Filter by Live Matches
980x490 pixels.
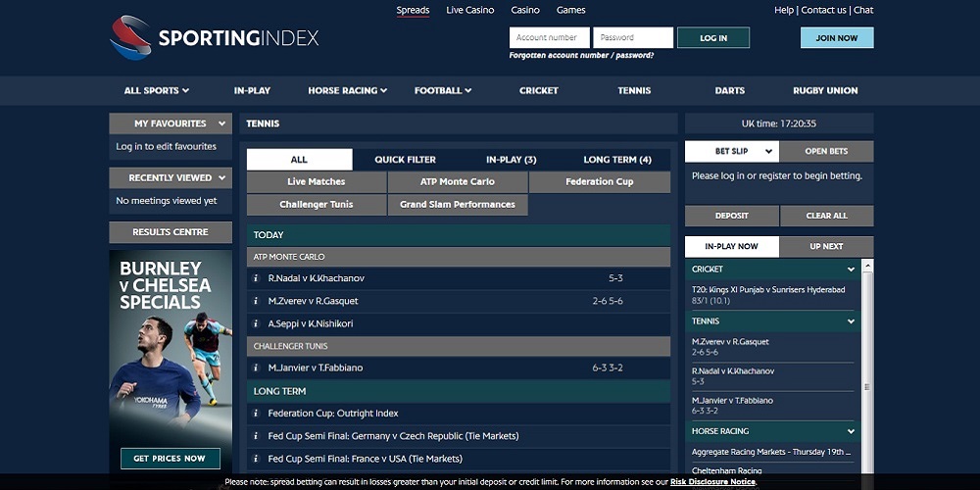click(317, 182)
